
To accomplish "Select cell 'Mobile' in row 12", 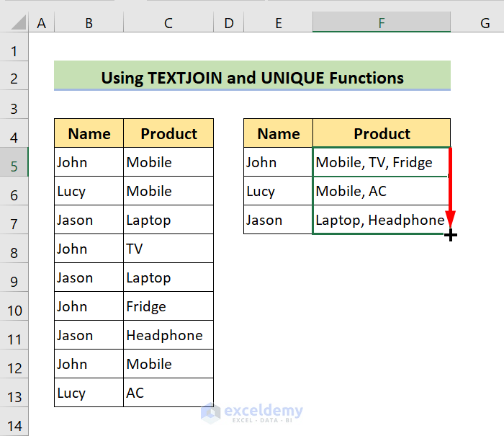I will 168,364.
